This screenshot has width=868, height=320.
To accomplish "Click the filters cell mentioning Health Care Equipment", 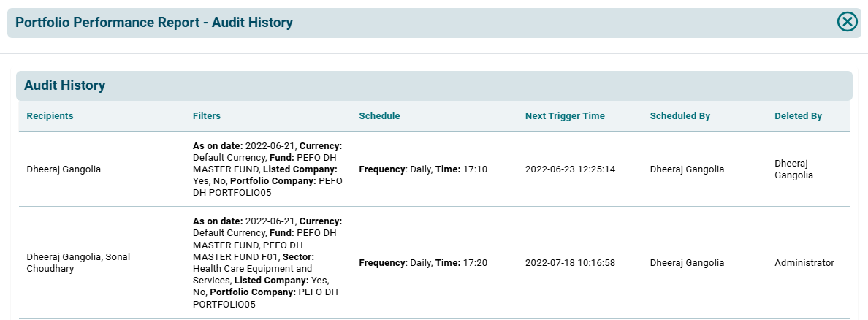I will point(267,263).
